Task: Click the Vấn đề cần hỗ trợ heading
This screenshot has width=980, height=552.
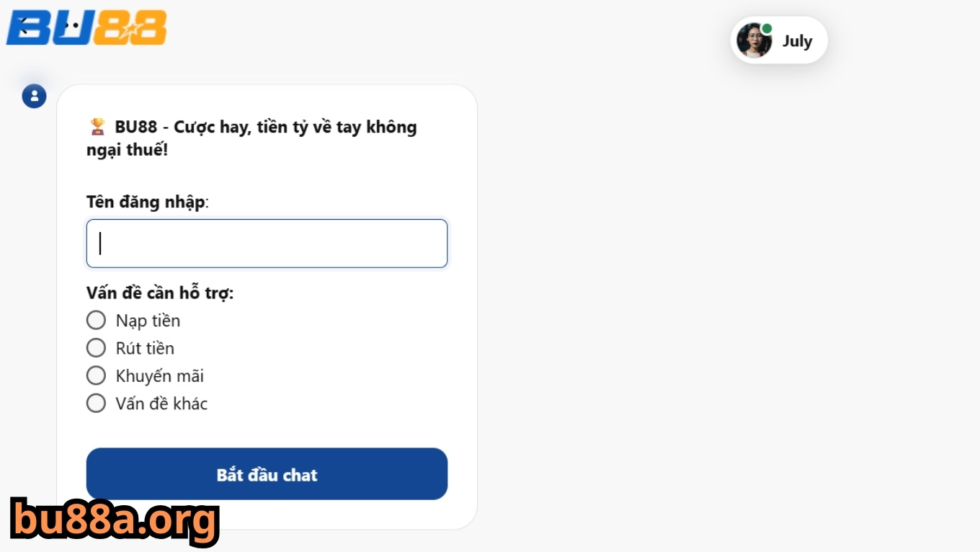Action: tap(159, 293)
